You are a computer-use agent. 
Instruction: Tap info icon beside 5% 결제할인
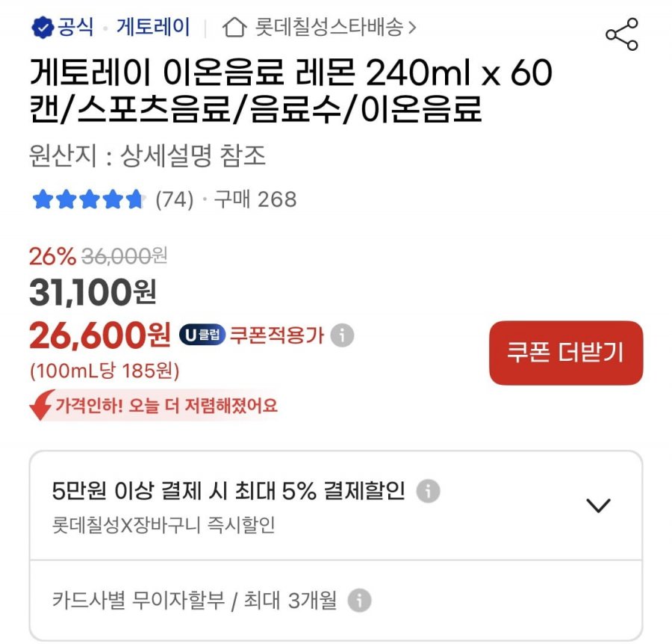(428, 491)
